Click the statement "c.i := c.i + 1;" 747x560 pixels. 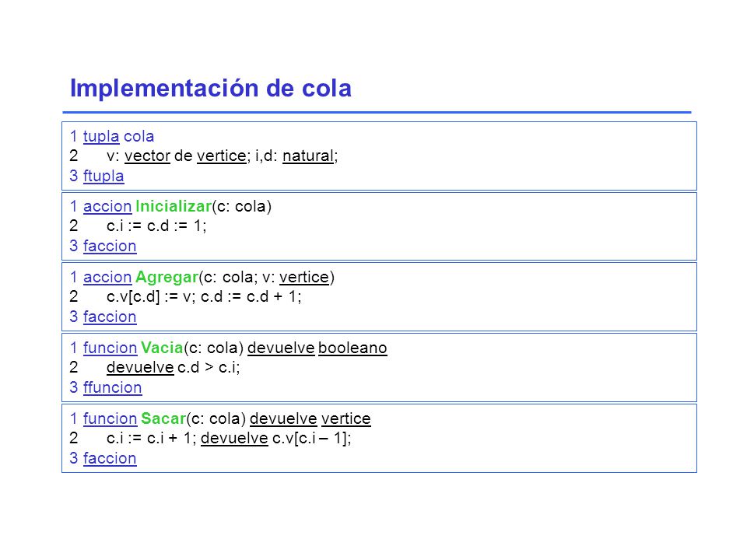click(152, 438)
